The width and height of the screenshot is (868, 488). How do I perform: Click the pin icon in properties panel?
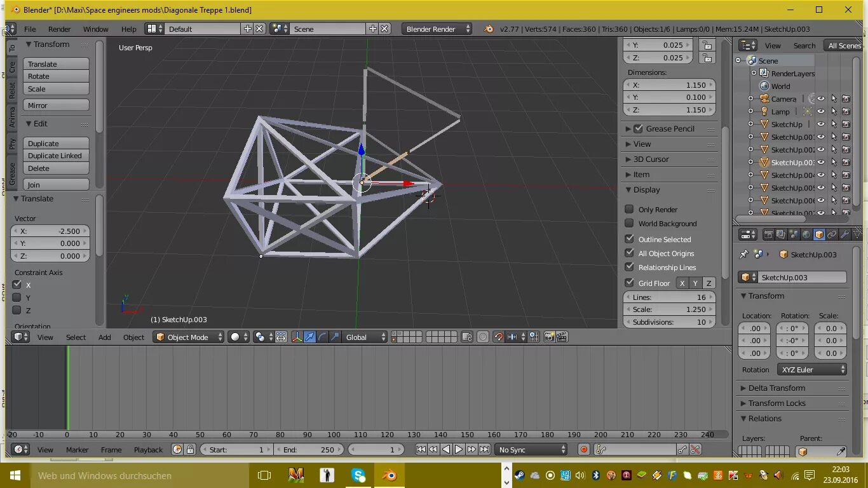[x=744, y=254]
